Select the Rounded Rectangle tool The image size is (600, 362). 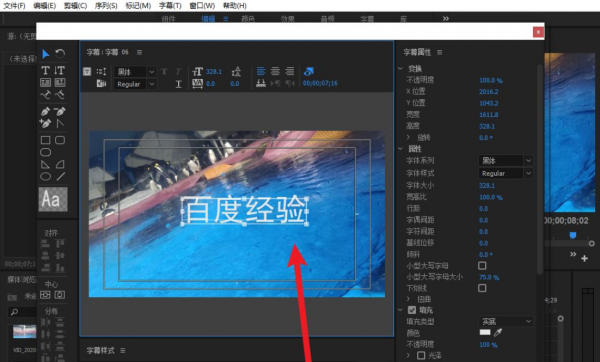pyautogui.click(x=45, y=152)
